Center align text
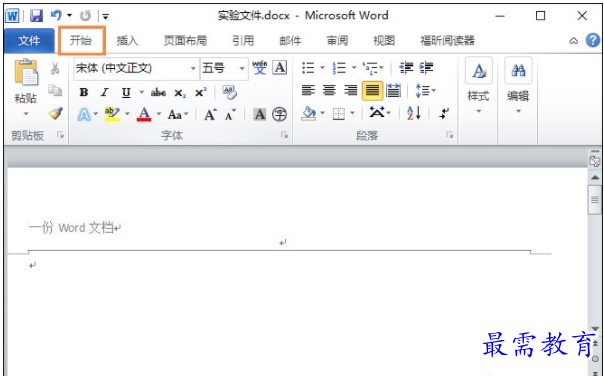Viewport: 604px width, 376px height. (x=329, y=91)
